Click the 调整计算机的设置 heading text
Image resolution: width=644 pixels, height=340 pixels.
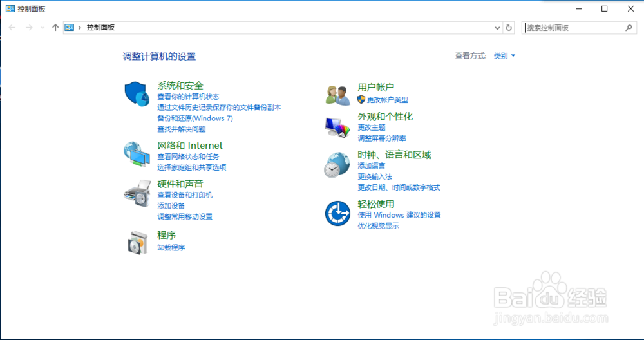point(159,57)
